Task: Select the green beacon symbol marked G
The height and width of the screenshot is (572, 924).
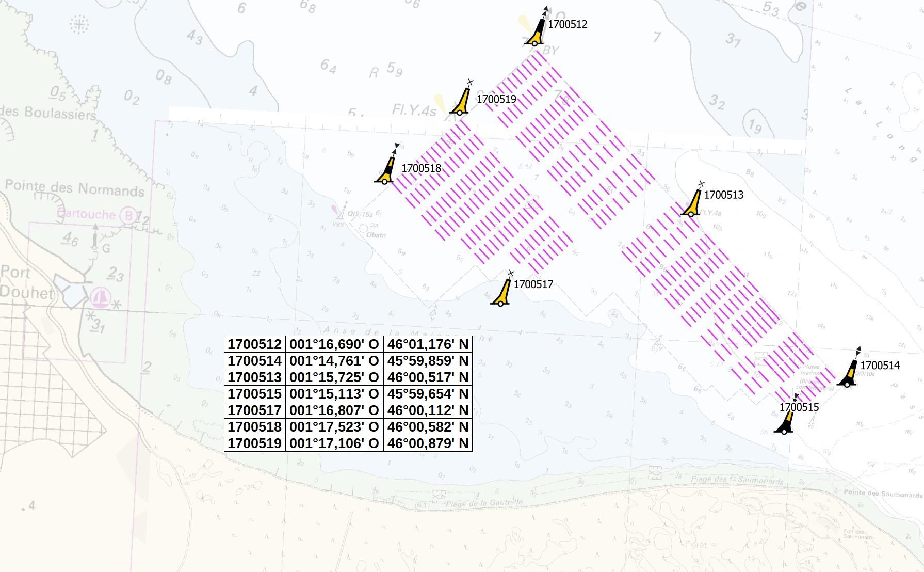Action: click(x=94, y=239)
